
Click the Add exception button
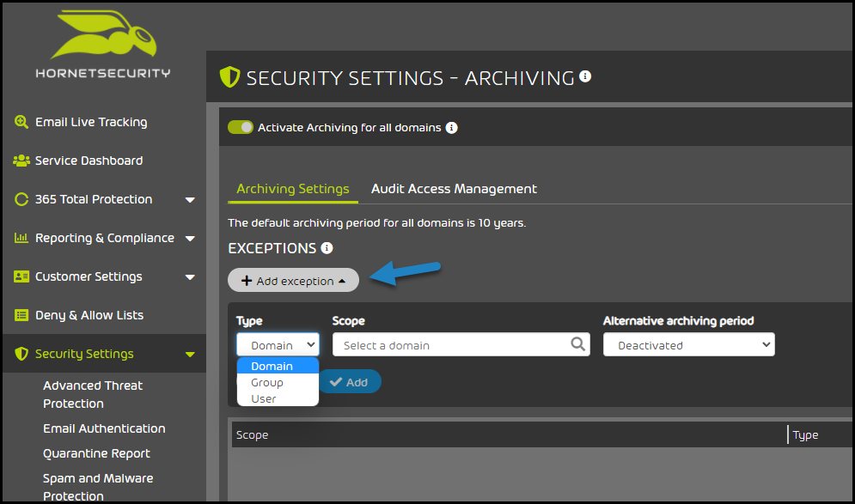293,280
